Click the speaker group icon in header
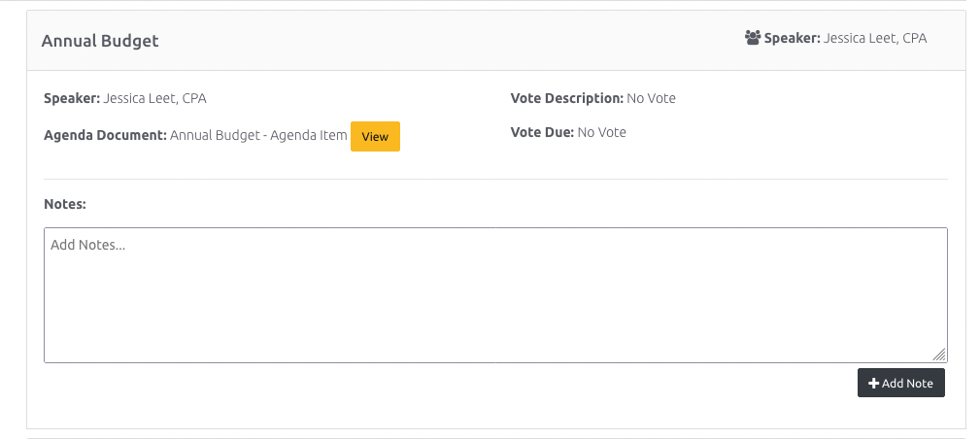This screenshot has height=439, width=980. point(753,39)
